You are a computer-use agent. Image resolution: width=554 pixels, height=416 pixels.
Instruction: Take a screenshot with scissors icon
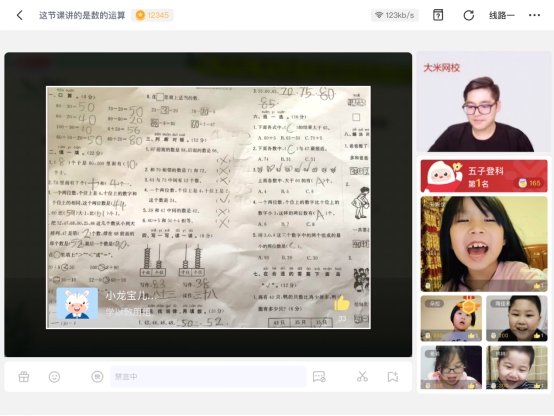(x=362, y=377)
